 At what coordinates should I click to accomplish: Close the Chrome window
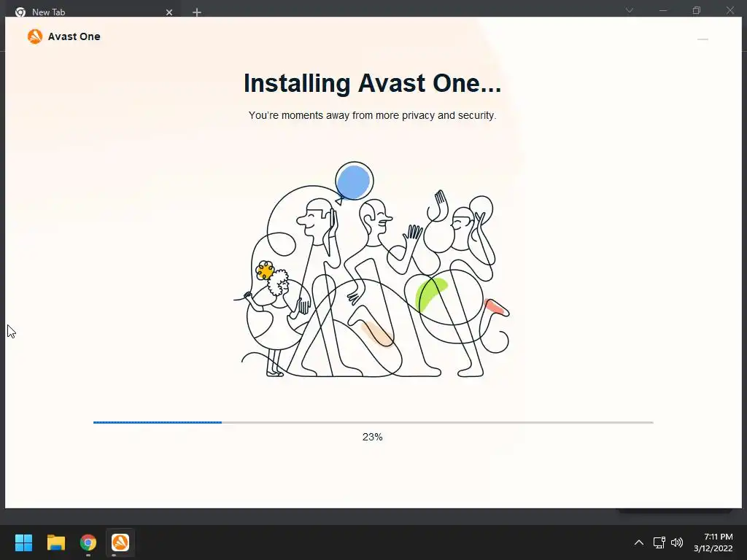[x=729, y=10]
